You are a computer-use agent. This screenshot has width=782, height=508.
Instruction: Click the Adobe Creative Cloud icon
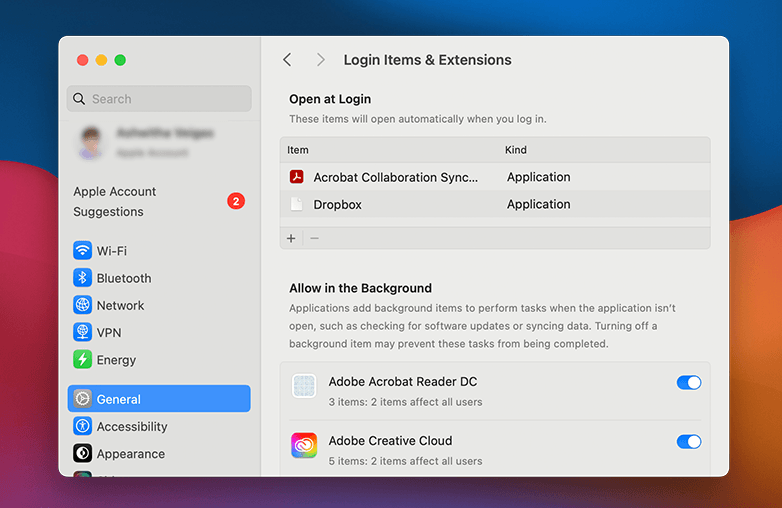[x=304, y=445]
